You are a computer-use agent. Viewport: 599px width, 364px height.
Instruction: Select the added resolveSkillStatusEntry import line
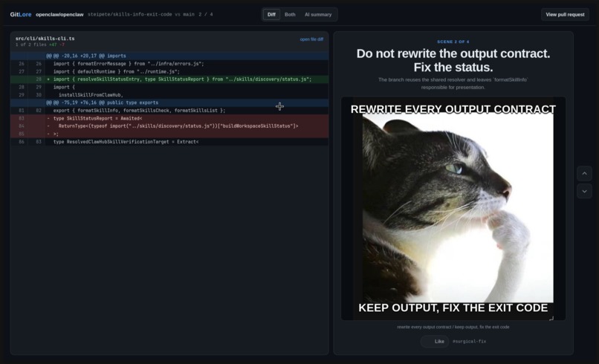click(x=169, y=79)
